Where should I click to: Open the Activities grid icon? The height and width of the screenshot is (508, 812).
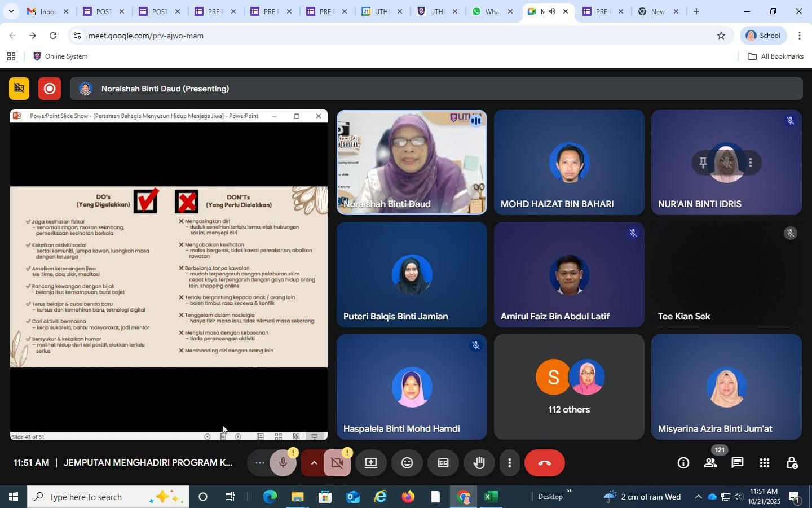point(765,463)
